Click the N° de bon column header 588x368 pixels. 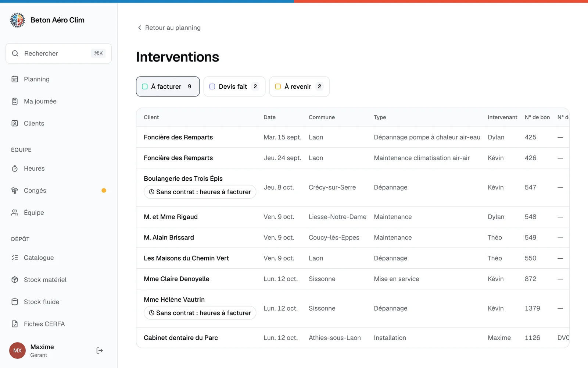point(537,117)
